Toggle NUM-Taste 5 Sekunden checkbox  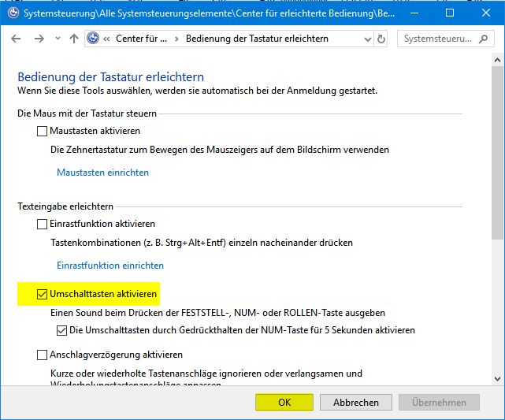pyautogui.click(x=61, y=330)
